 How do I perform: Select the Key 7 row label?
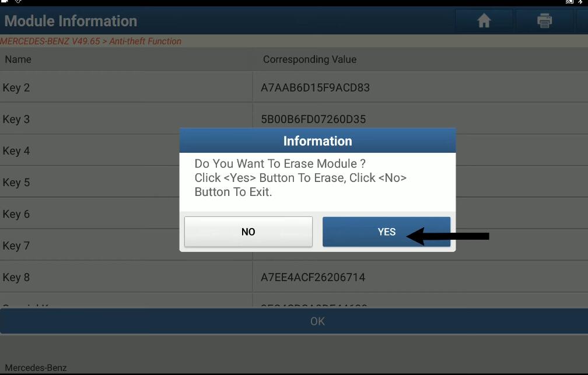[x=16, y=246]
